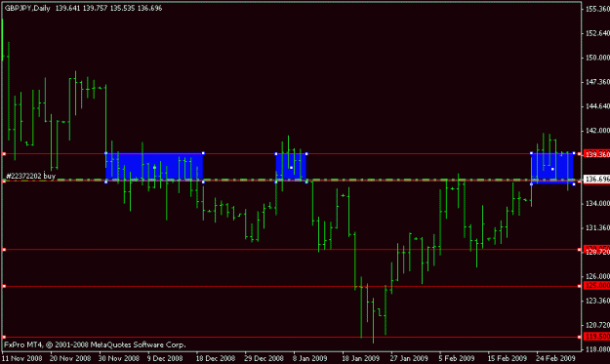Viewport: 610px width, 364px height.
Task: Click the 5 Feb 2009 date label
Action: click(457, 358)
